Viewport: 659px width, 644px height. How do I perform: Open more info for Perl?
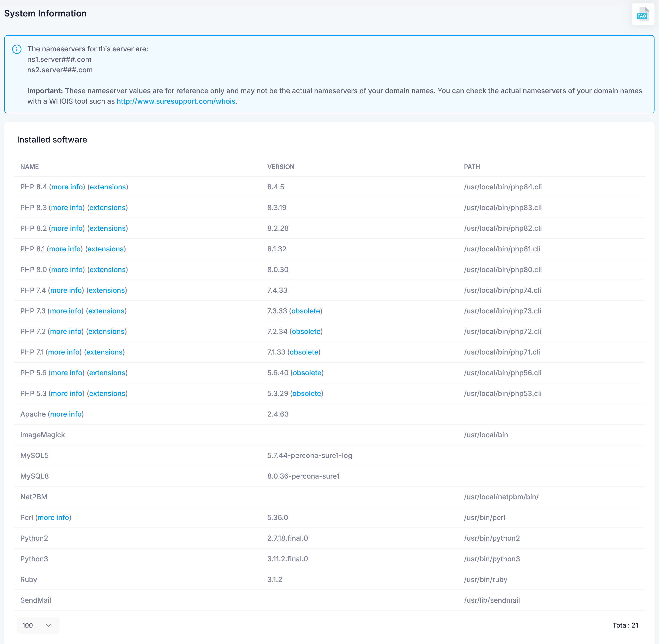tap(53, 517)
